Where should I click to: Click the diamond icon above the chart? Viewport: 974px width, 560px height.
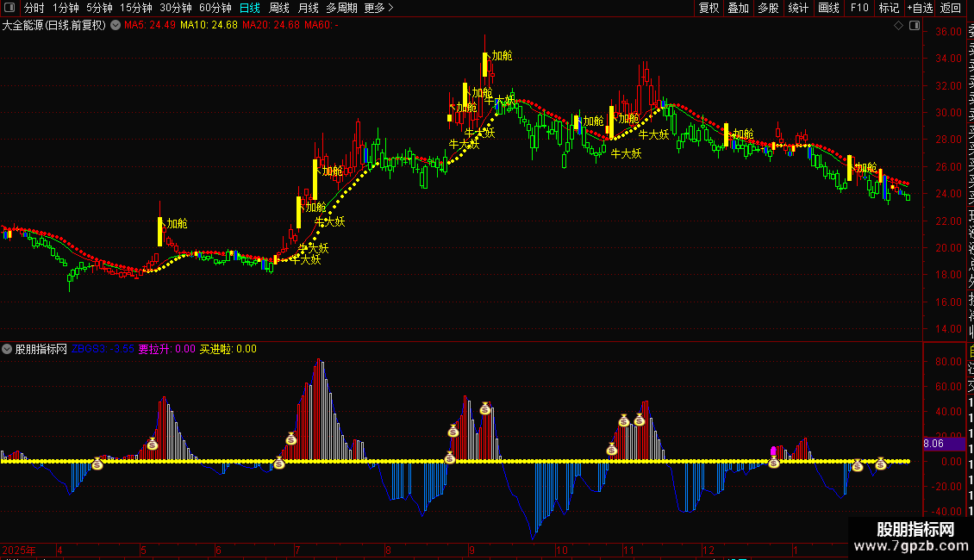898,26
